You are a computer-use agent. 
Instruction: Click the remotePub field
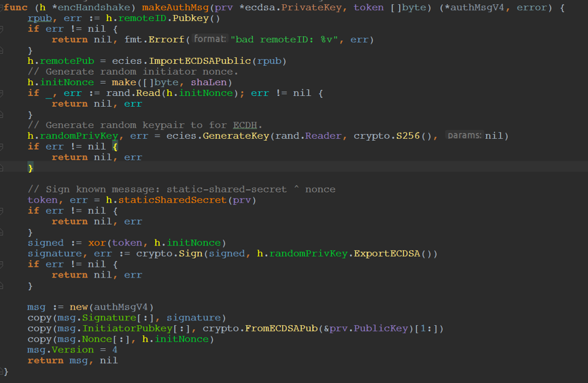(67, 61)
